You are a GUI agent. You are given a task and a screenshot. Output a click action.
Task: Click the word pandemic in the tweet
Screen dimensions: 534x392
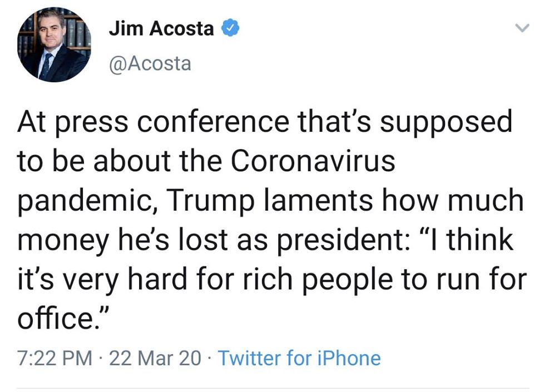coord(78,201)
